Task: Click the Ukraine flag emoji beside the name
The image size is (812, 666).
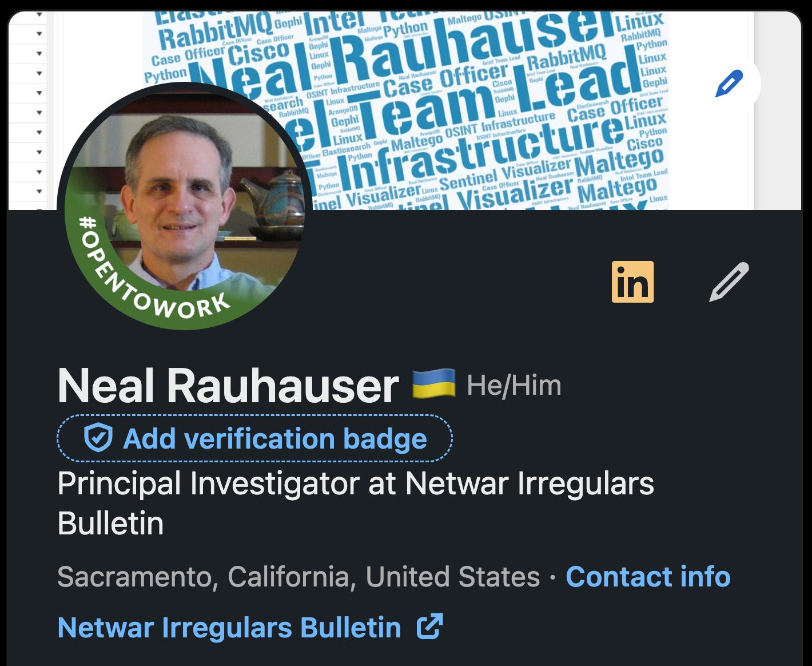Action: click(x=434, y=383)
